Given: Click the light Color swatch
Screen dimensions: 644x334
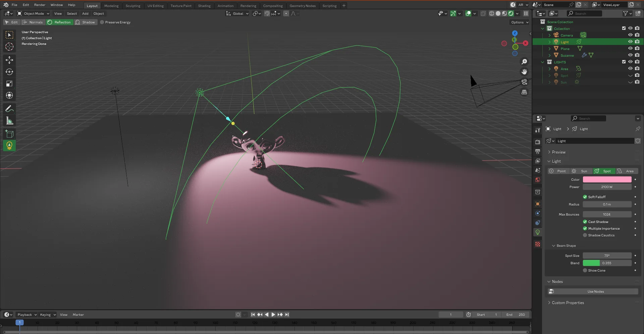Looking at the screenshot, I should tap(607, 179).
